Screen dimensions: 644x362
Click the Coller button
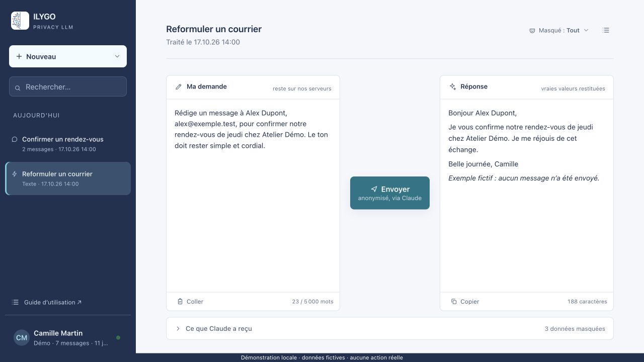pos(190,302)
